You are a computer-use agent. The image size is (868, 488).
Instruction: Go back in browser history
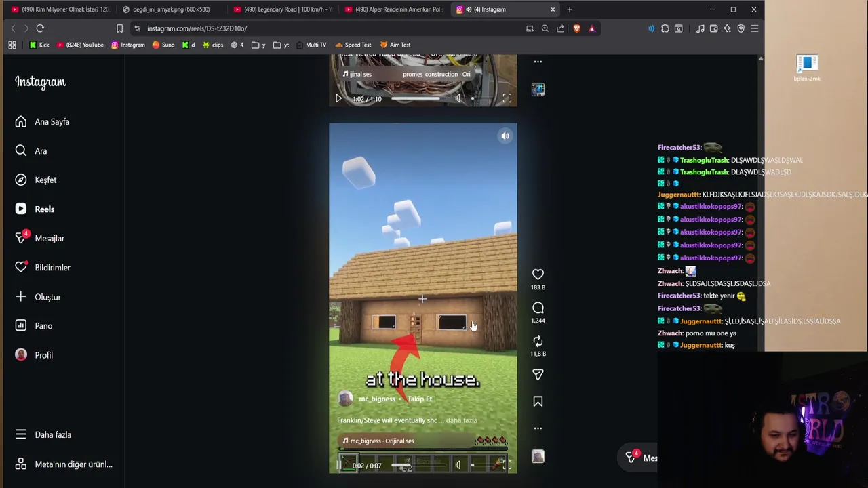(13, 28)
